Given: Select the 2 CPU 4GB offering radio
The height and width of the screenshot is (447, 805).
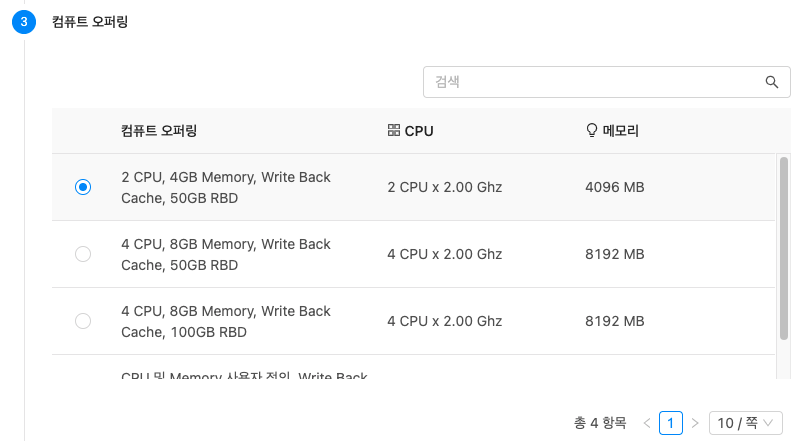Looking at the screenshot, I should point(83,187).
